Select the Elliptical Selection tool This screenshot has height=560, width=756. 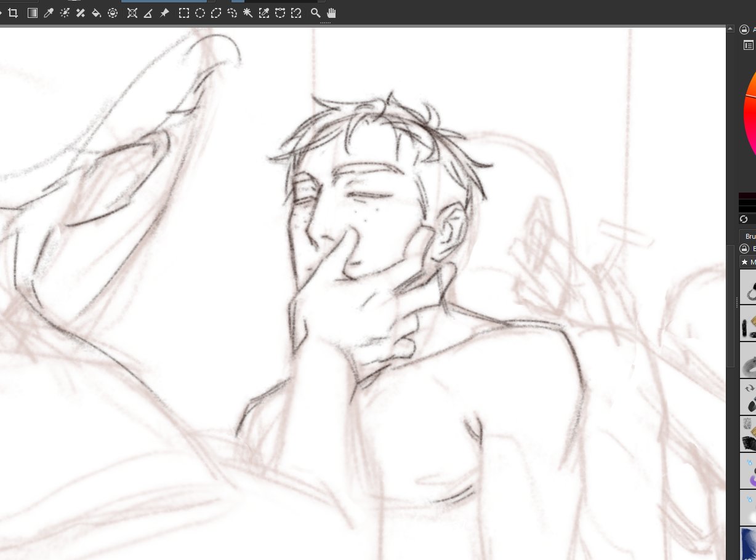tap(200, 13)
